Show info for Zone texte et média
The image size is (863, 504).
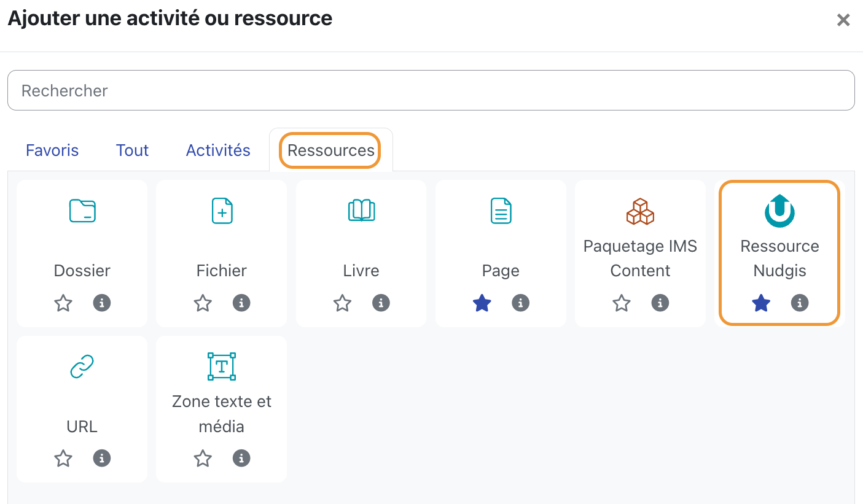click(241, 458)
